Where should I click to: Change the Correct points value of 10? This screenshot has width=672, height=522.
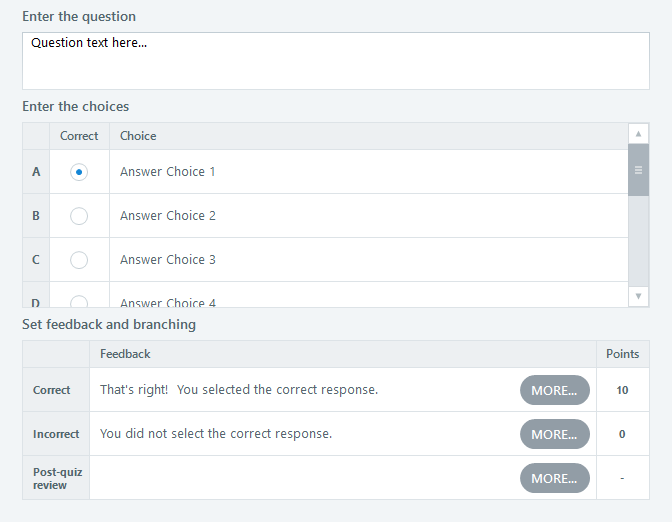(622, 390)
